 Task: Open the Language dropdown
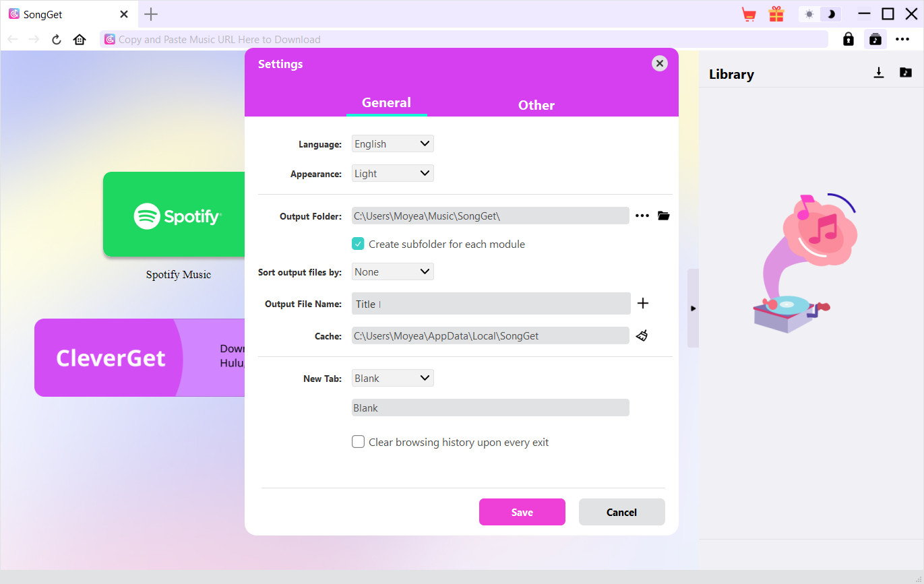(x=392, y=143)
